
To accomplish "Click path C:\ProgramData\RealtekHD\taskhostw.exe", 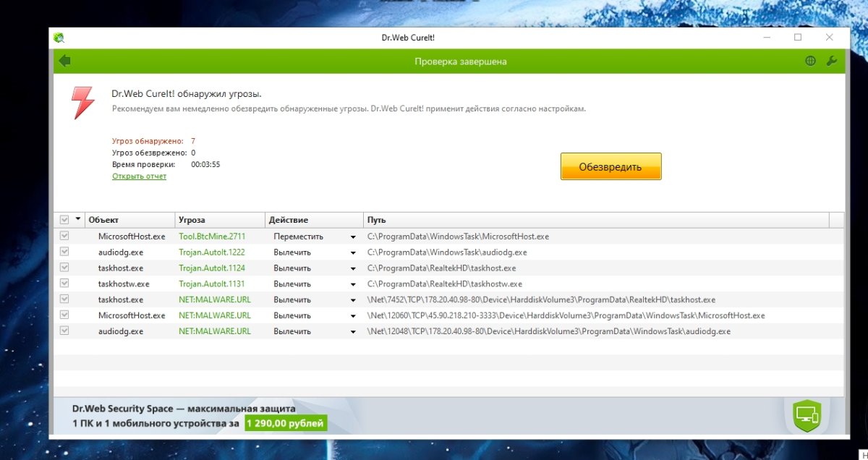I will pos(445,284).
